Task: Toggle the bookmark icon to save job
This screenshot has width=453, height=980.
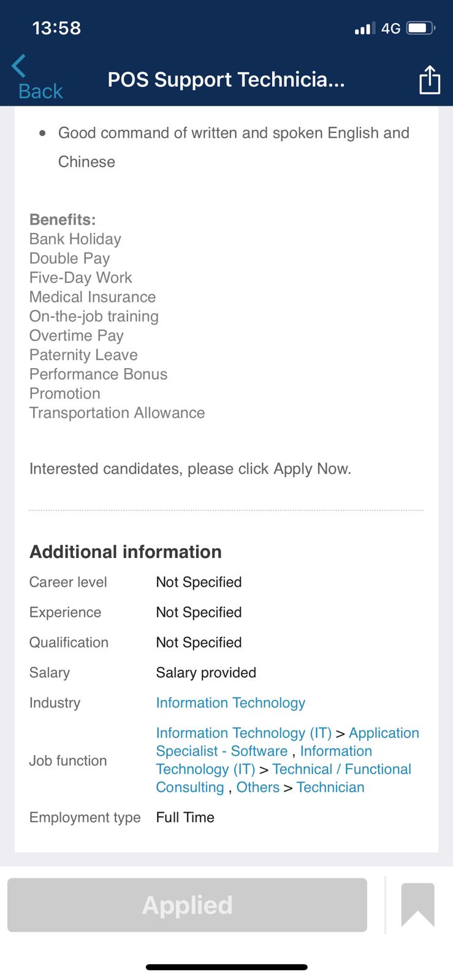Action: [417, 905]
